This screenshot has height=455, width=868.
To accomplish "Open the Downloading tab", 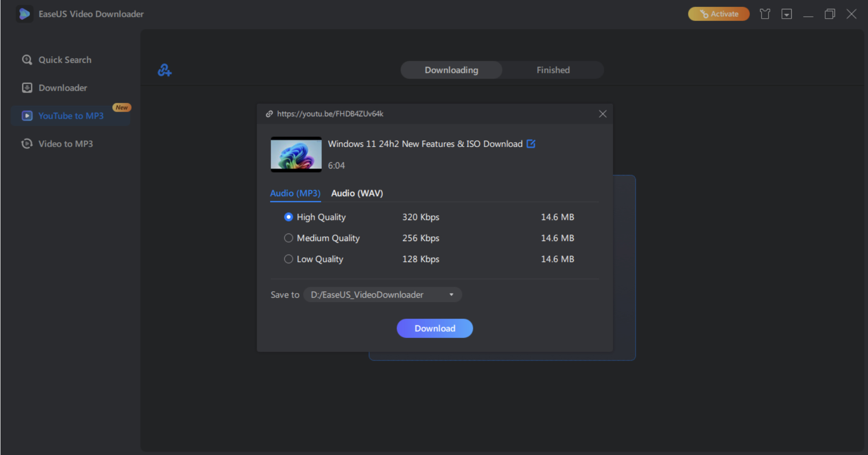I will click(451, 70).
